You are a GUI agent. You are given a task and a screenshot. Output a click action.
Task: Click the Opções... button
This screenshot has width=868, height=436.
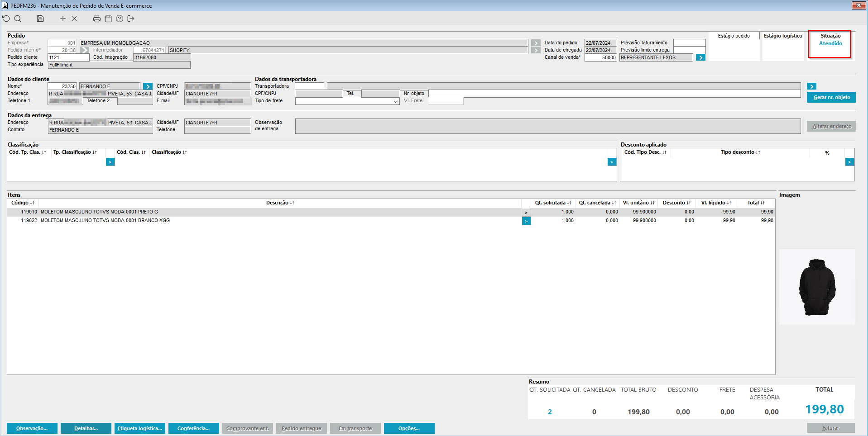(x=409, y=428)
